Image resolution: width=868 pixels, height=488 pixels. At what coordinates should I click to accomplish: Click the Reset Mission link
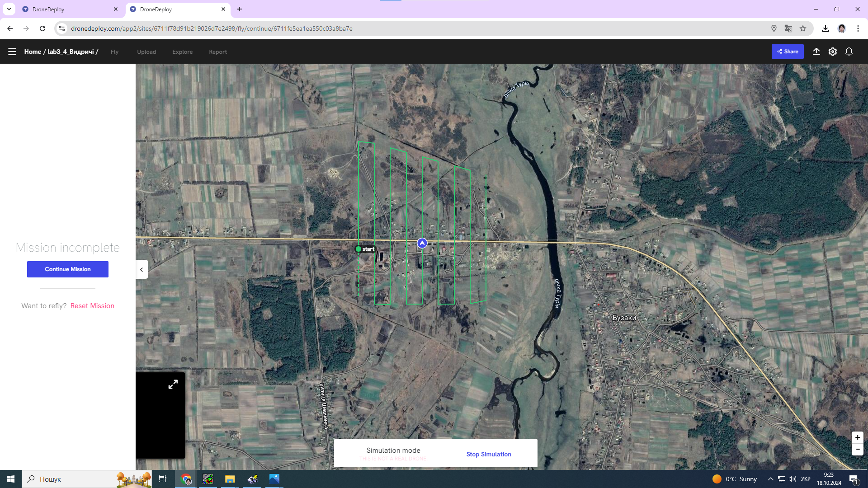92,306
